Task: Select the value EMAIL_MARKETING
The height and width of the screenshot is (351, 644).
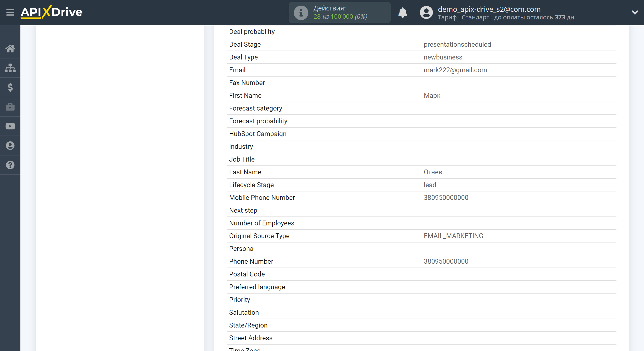Action: pyautogui.click(x=453, y=236)
